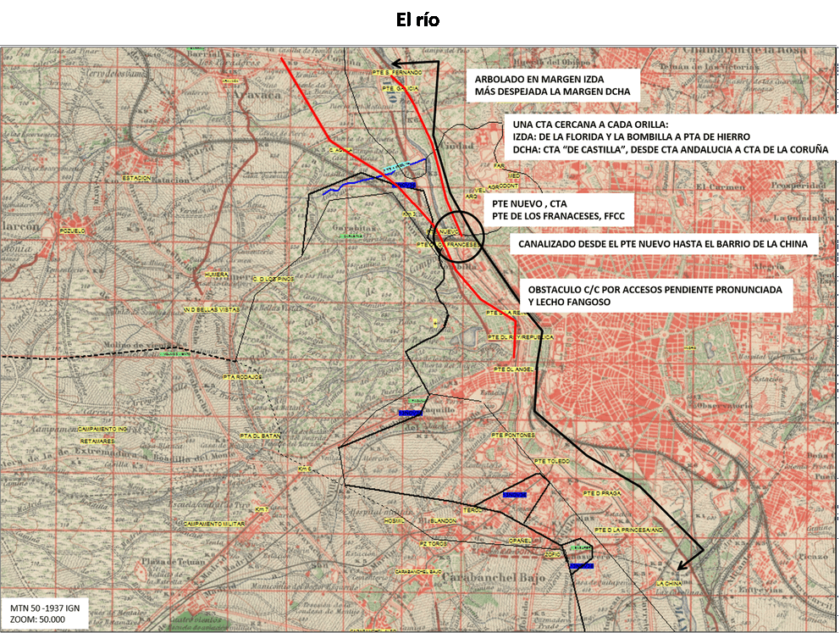
Task: Click the 'PTE DL ANGEL' yellow label
Action: coord(513,369)
